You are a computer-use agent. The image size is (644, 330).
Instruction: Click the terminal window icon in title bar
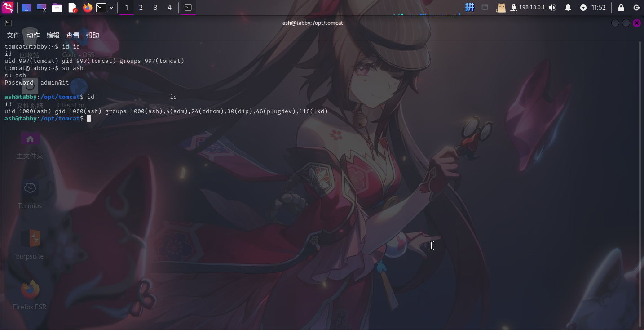pyautogui.click(x=9, y=23)
